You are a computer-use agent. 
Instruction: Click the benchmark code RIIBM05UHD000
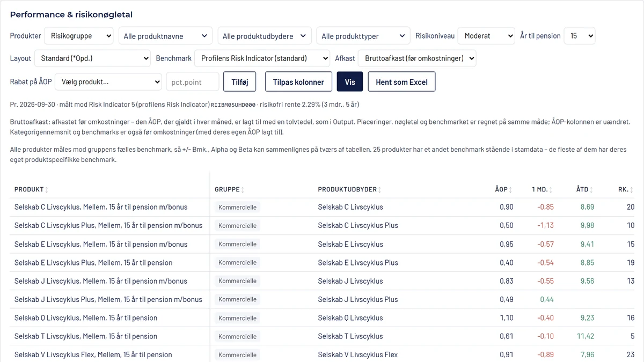(233, 105)
